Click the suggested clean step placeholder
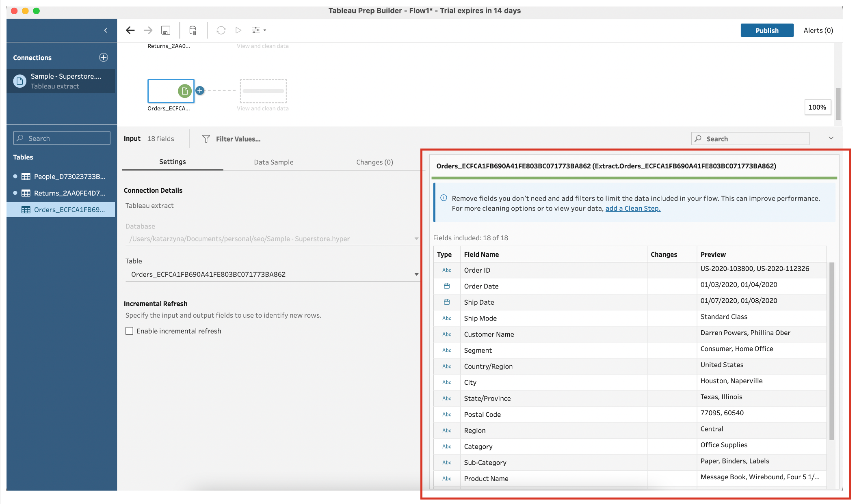The image size is (857, 504). 263,91
